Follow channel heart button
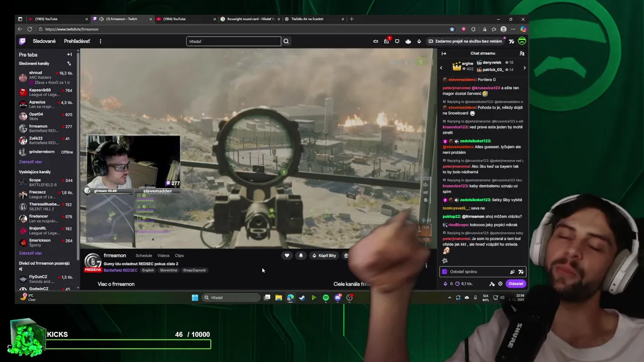This screenshot has height=362, width=644. 287,255
